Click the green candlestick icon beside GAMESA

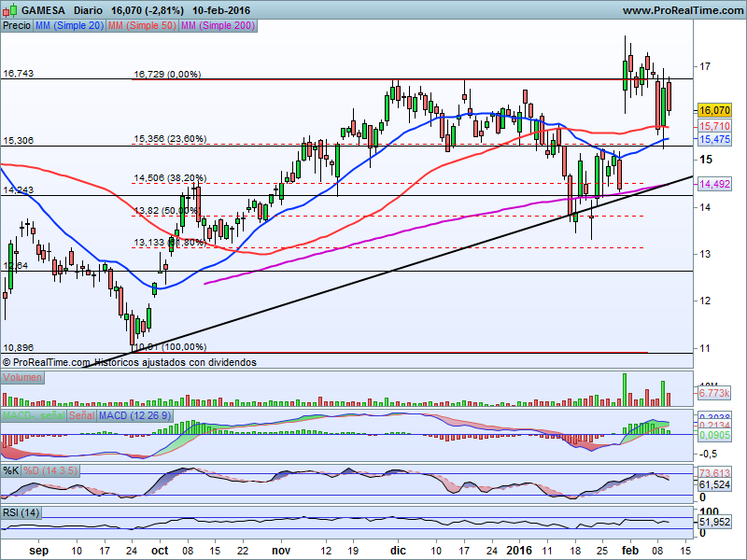[x=11, y=9]
